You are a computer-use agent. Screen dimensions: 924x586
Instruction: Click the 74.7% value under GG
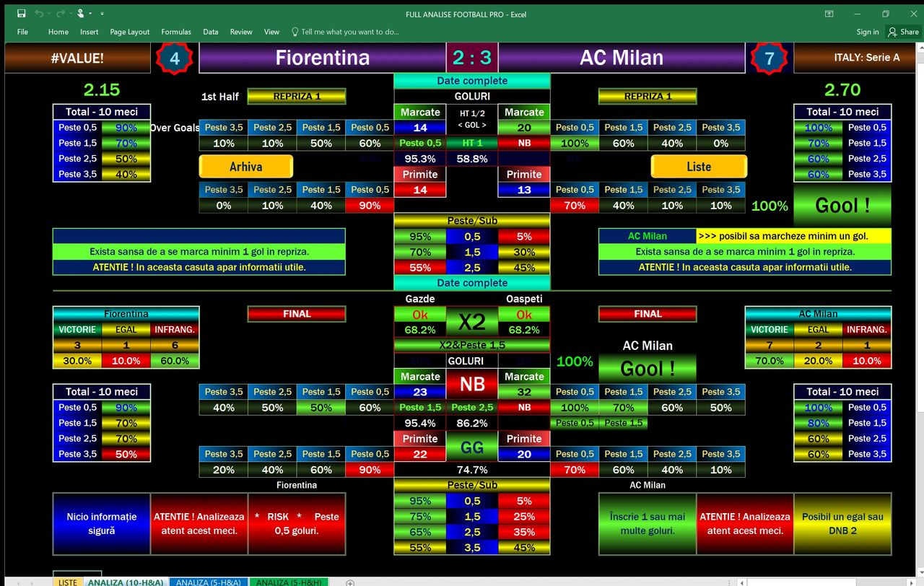pos(472,470)
